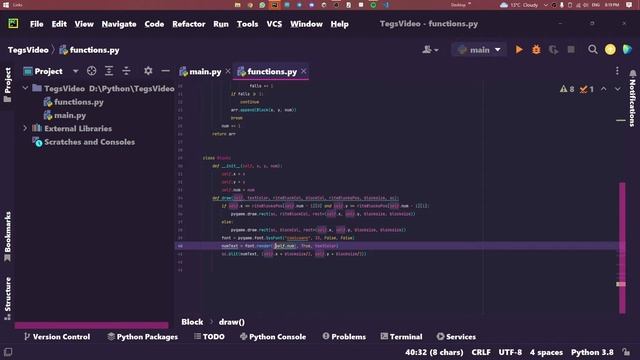Click the Collapse All icon in Project panel
Image resolution: width=640 pixels, height=360 pixels.
127,71
